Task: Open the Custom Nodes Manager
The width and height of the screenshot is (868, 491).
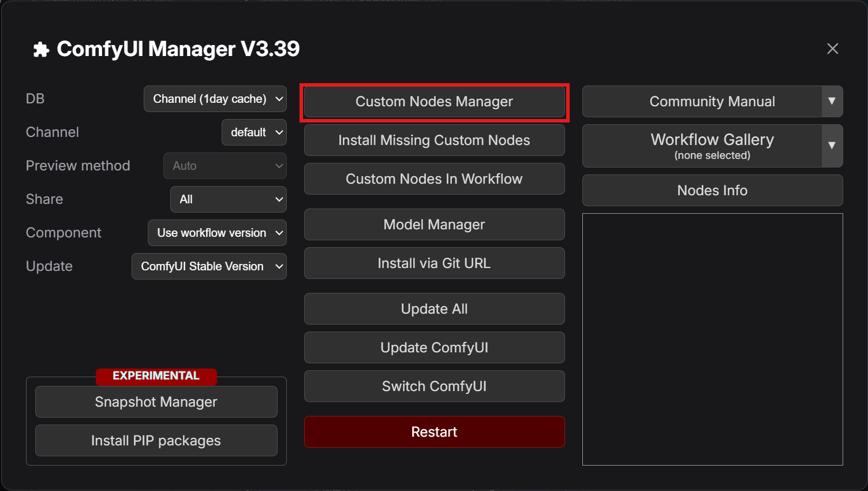Action: pos(434,102)
